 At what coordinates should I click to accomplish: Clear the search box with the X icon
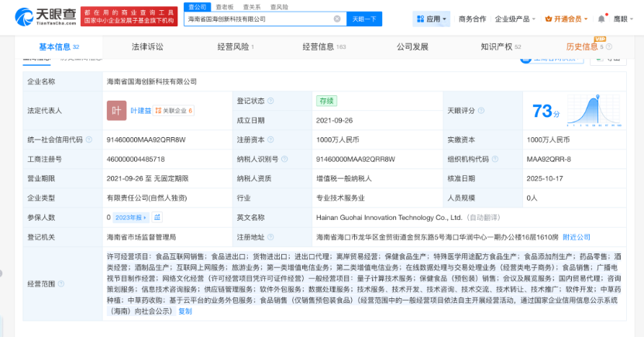coord(336,19)
